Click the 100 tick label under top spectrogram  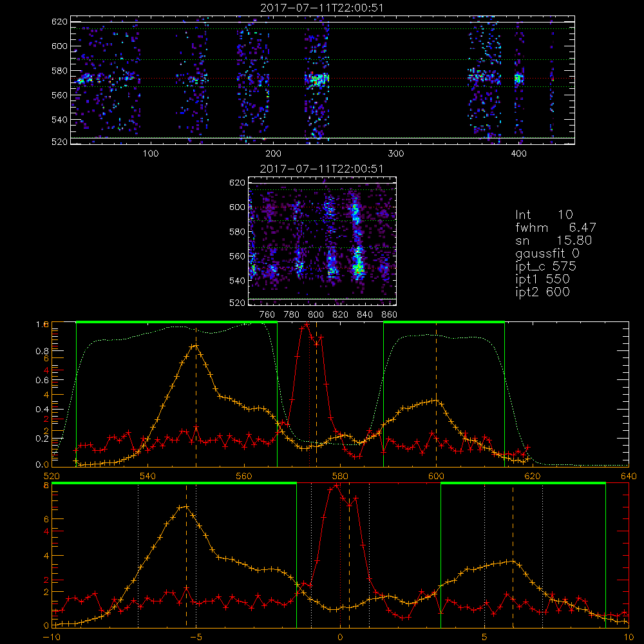151,154
